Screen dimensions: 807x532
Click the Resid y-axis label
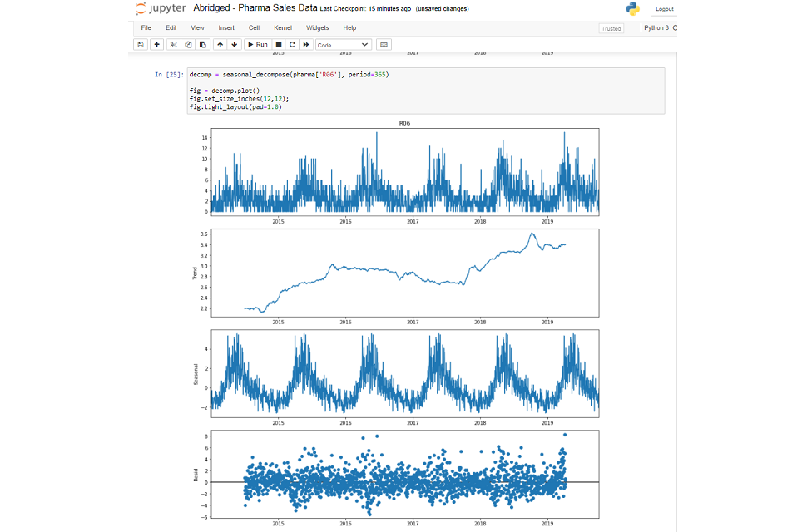196,475
